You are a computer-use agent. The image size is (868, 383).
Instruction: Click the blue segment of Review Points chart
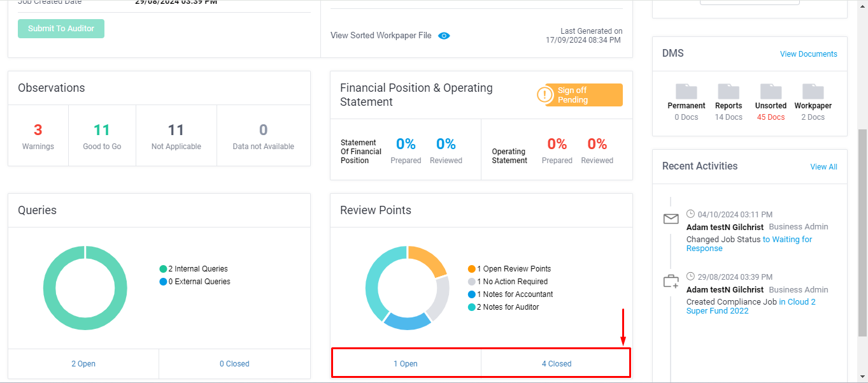pos(407,321)
